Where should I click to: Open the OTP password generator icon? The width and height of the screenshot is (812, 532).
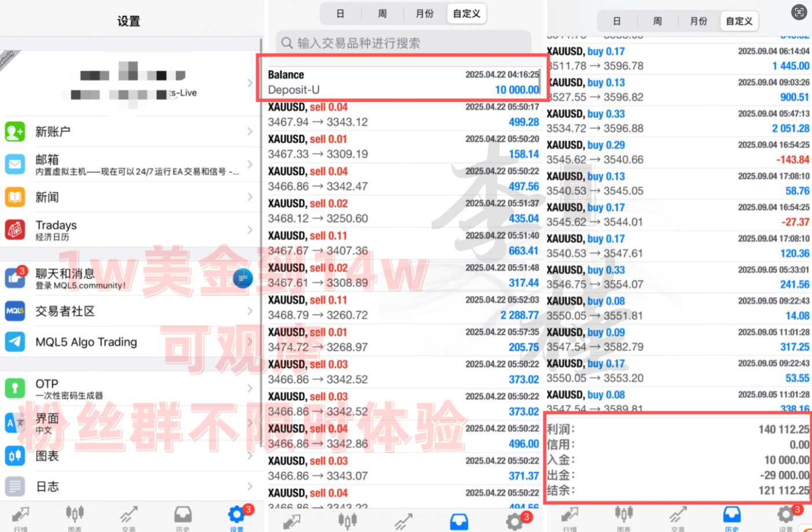[x=15, y=388]
